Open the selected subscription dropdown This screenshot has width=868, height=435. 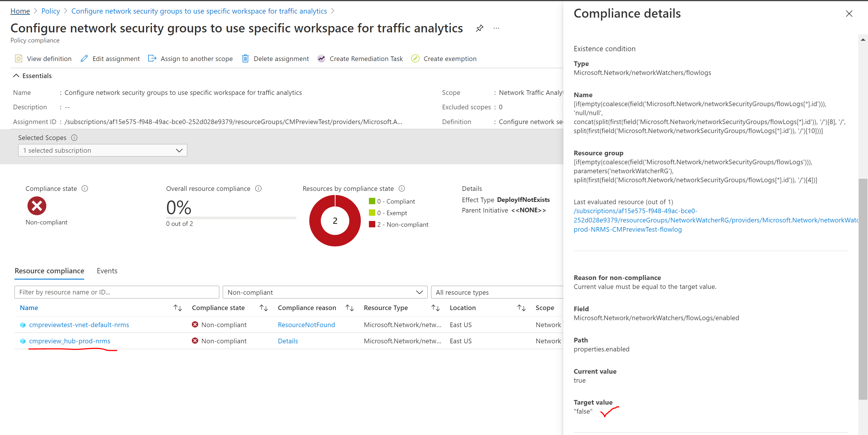tap(102, 150)
